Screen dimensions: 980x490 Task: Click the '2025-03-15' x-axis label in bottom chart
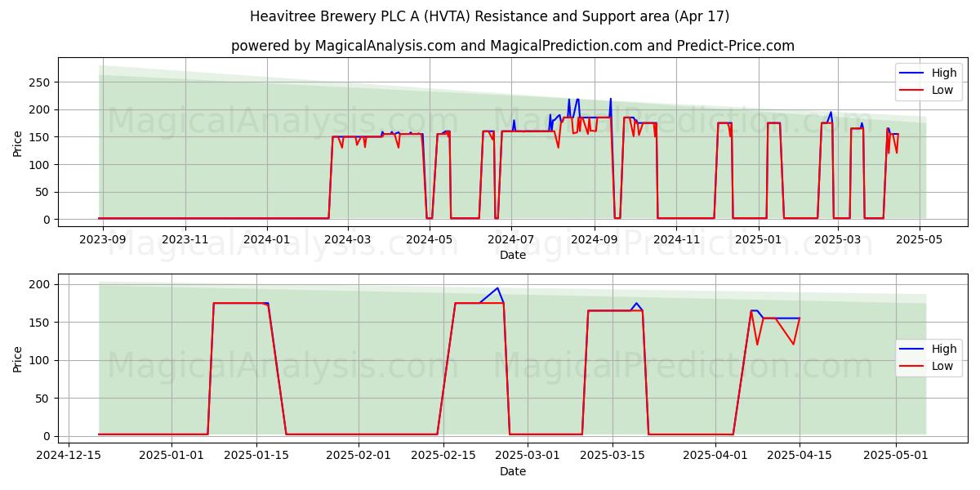pyautogui.click(x=613, y=456)
